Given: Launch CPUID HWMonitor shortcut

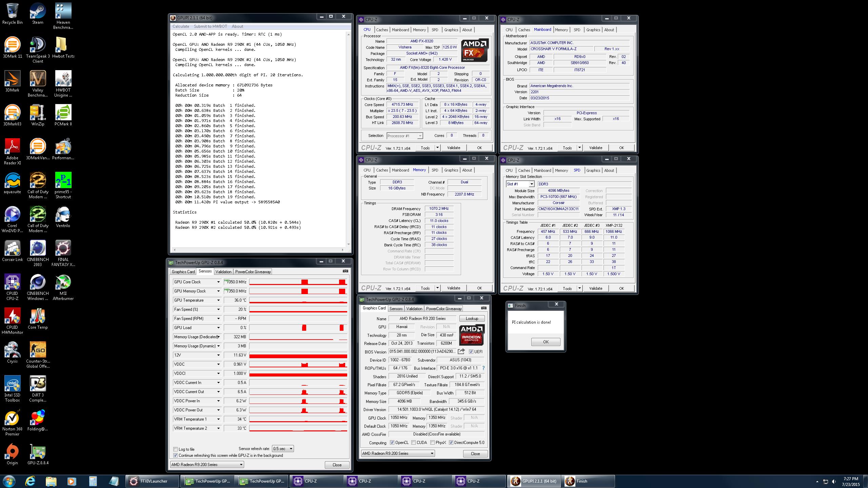Looking at the screenshot, I should [x=12, y=321].
